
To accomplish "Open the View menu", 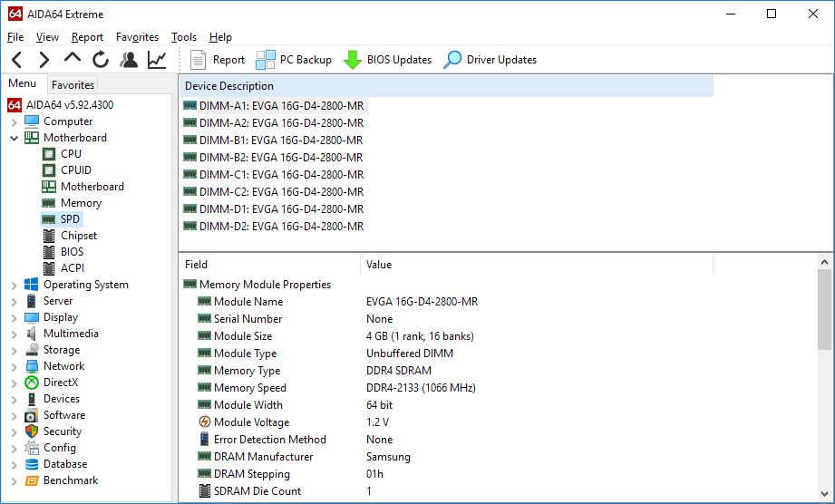I will pyautogui.click(x=47, y=37).
